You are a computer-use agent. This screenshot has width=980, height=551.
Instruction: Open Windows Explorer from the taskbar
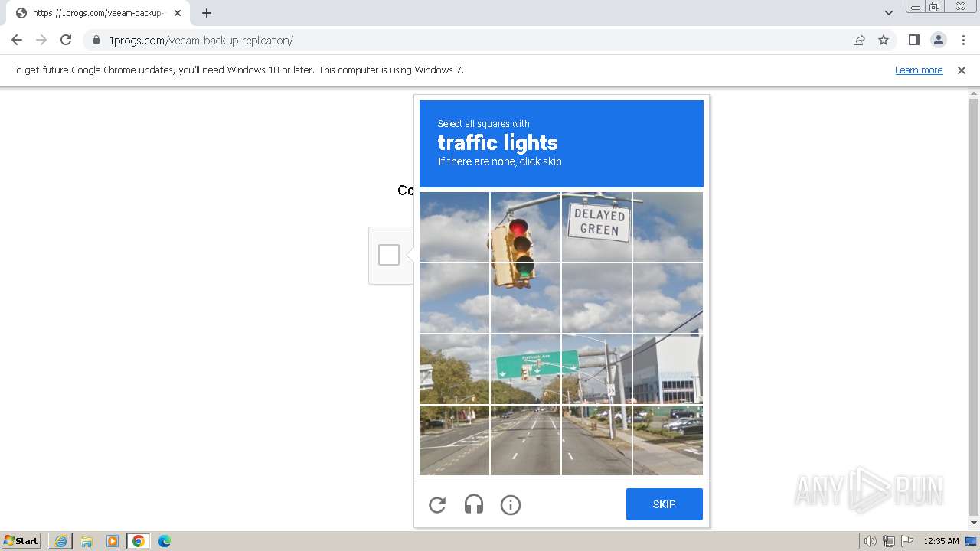(87, 541)
